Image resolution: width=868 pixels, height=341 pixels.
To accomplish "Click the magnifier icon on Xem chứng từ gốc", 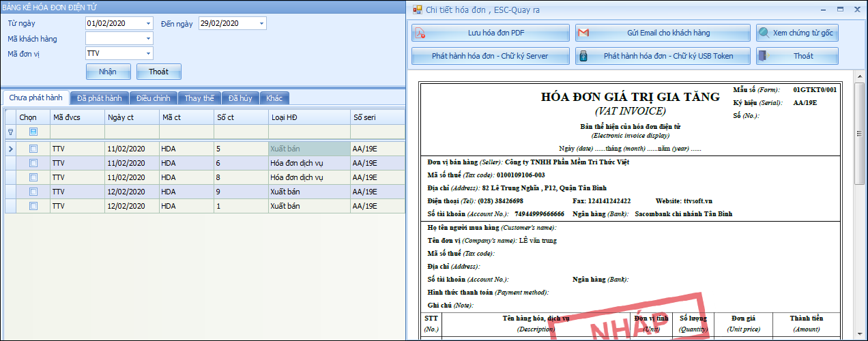I will click(x=764, y=33).
